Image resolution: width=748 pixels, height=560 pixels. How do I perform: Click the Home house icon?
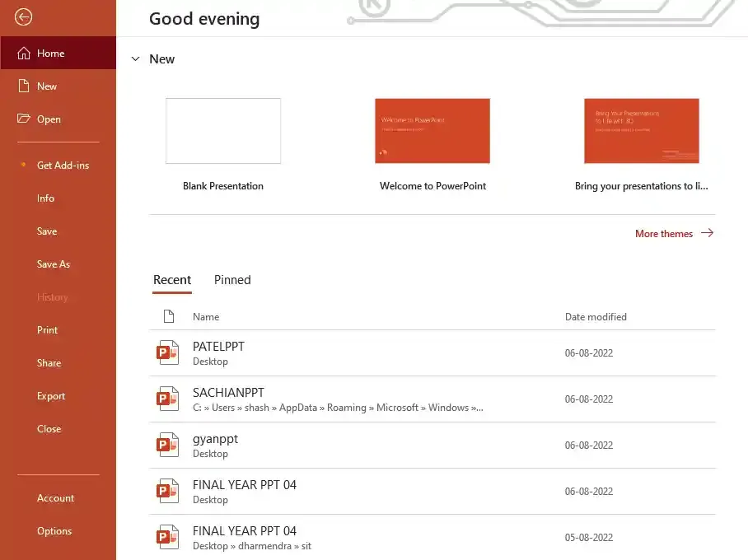click(23, 53)
